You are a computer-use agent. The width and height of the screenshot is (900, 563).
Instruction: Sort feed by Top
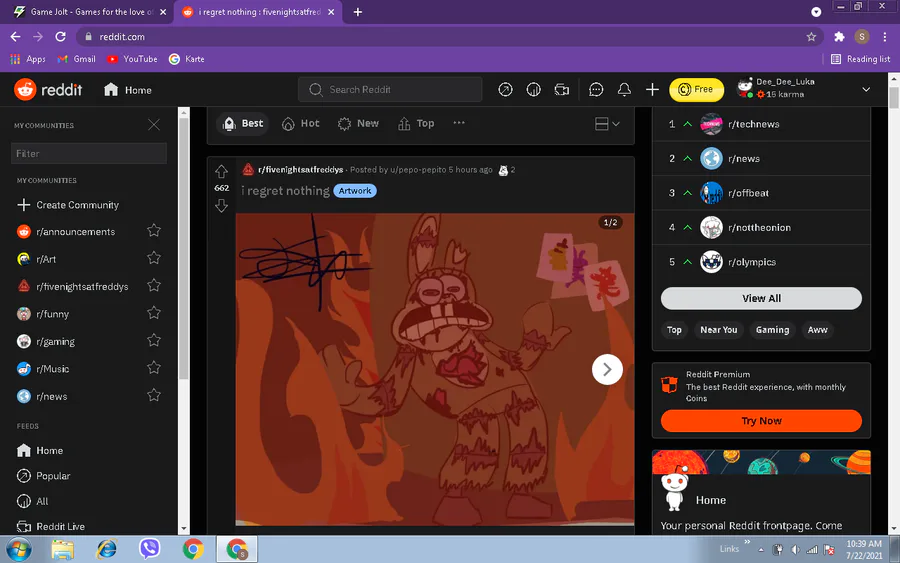416,123
